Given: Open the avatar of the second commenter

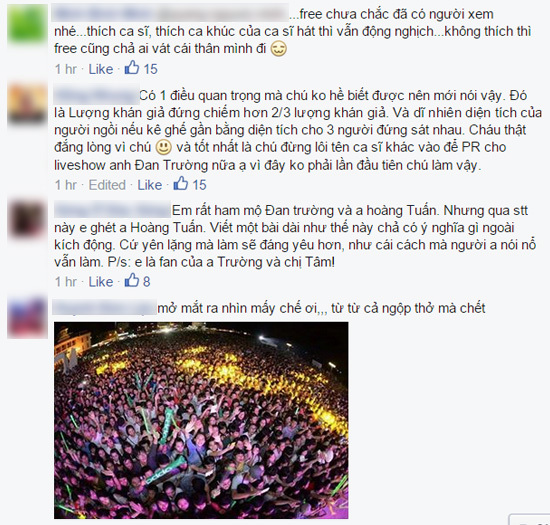Looking at the screenshot, I should pyautogui.click(x=27, y=103).
